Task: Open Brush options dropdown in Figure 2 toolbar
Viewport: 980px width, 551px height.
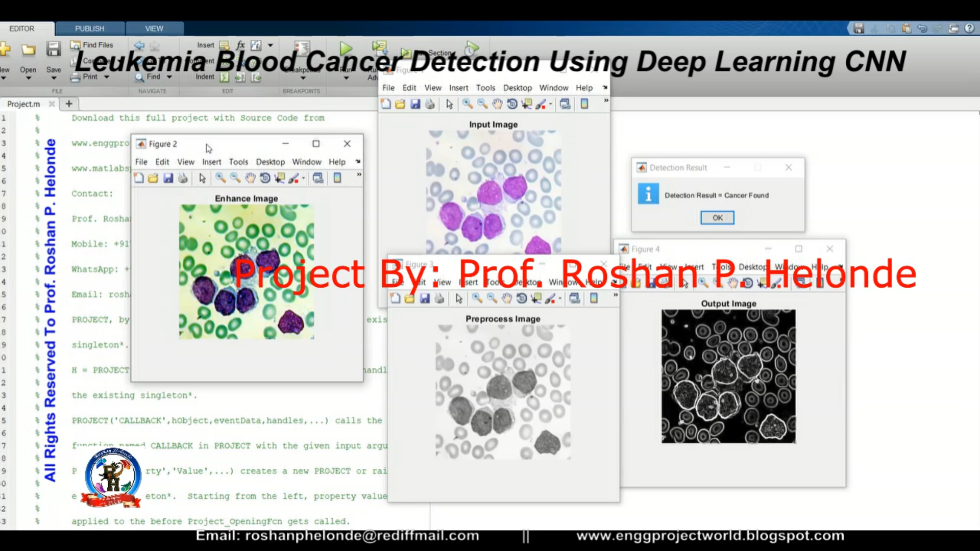Action: (303, 178)
